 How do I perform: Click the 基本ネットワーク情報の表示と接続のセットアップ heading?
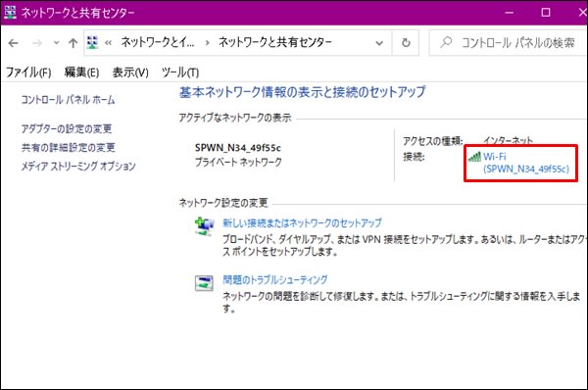302,92
